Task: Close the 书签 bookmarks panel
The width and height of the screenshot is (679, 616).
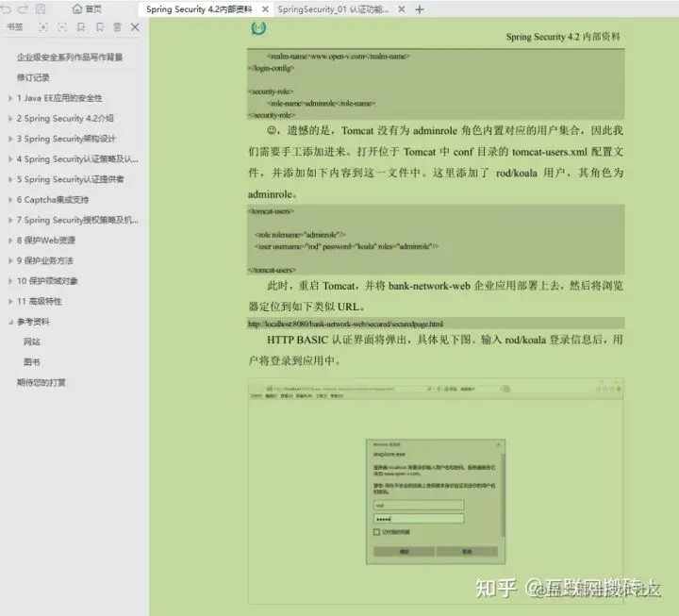Action: 135,27
